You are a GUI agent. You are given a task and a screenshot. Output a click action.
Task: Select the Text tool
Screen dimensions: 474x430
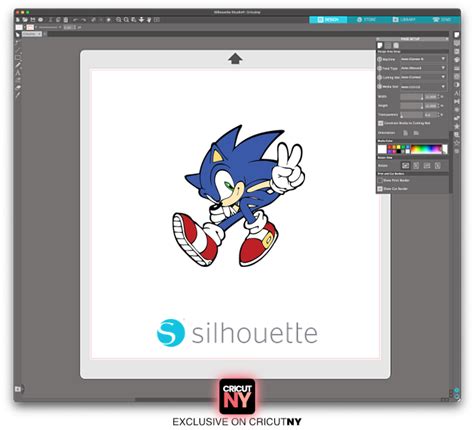[x=18, y=72]
